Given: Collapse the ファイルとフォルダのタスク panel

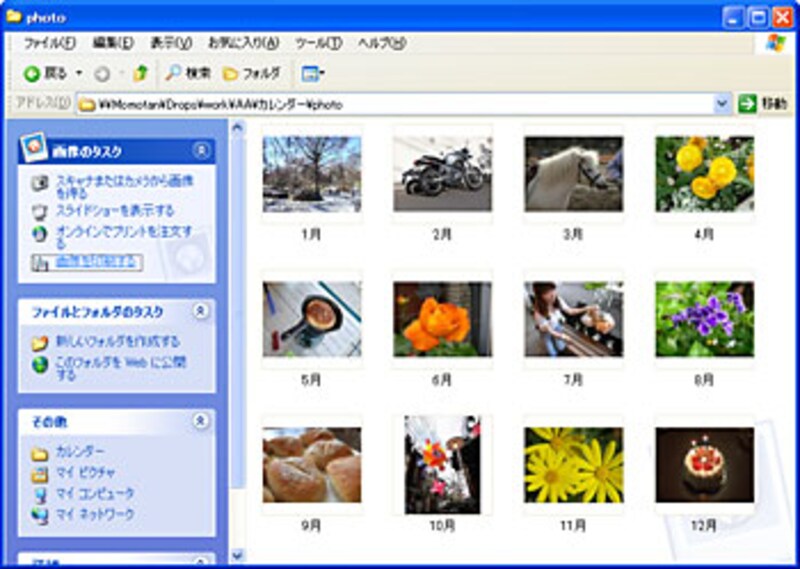Looking at the screenshot, I should [x=201, y=312].
